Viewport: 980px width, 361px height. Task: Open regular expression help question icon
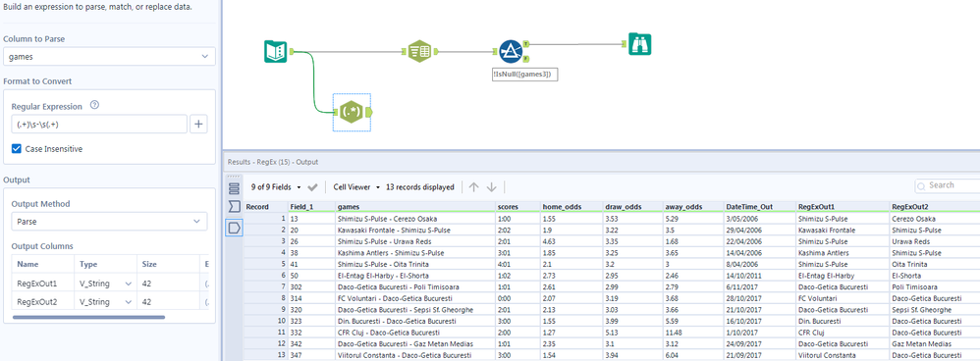click(94, 106)
